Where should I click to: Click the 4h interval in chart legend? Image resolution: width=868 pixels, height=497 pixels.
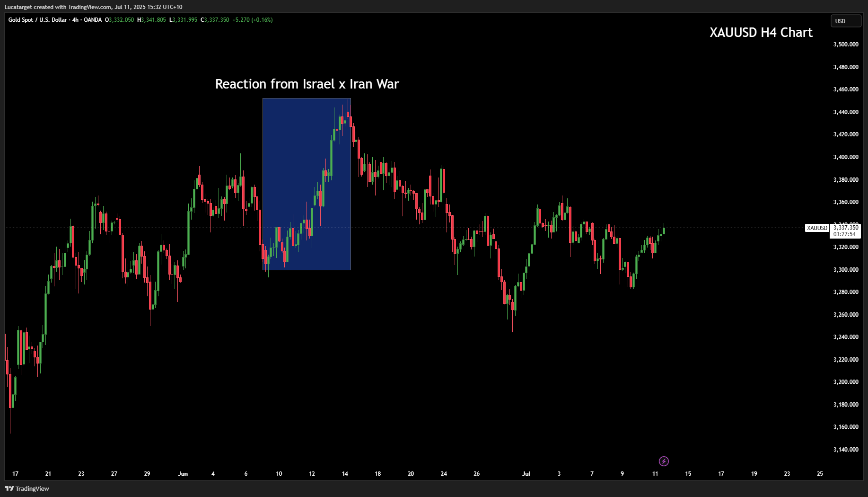coord(75,20)
